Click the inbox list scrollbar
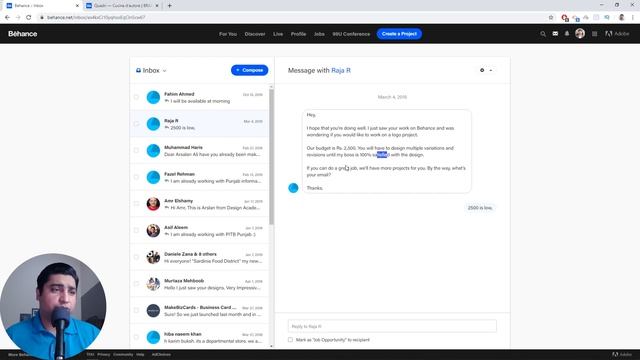 click(271, 157)
